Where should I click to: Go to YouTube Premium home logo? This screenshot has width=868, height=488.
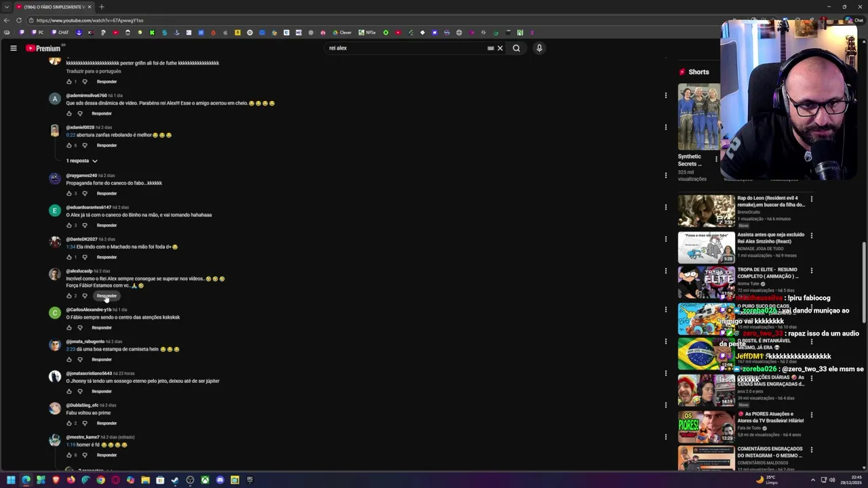(43, 48)
